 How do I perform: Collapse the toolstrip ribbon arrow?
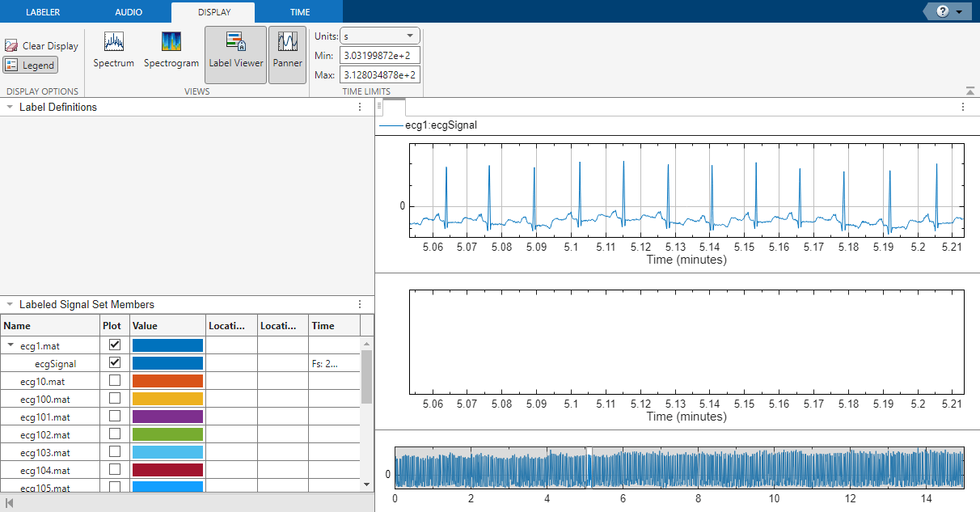[x=969, y=91]
